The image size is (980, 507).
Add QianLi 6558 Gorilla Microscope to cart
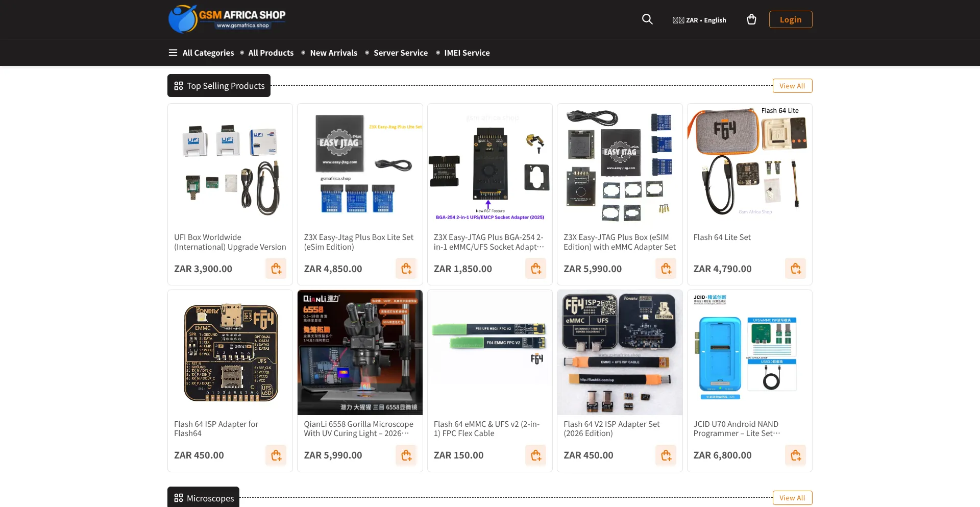pyautogui.click(x=406, y=455)
